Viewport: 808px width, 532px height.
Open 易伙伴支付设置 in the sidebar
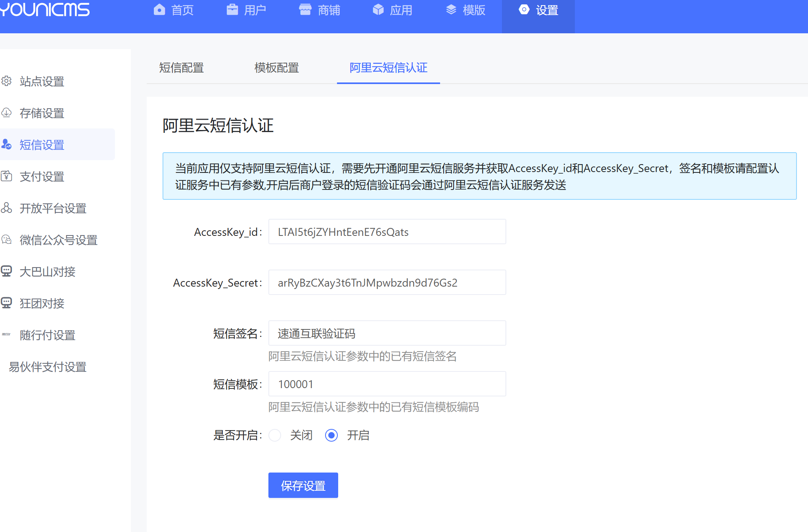48,367
